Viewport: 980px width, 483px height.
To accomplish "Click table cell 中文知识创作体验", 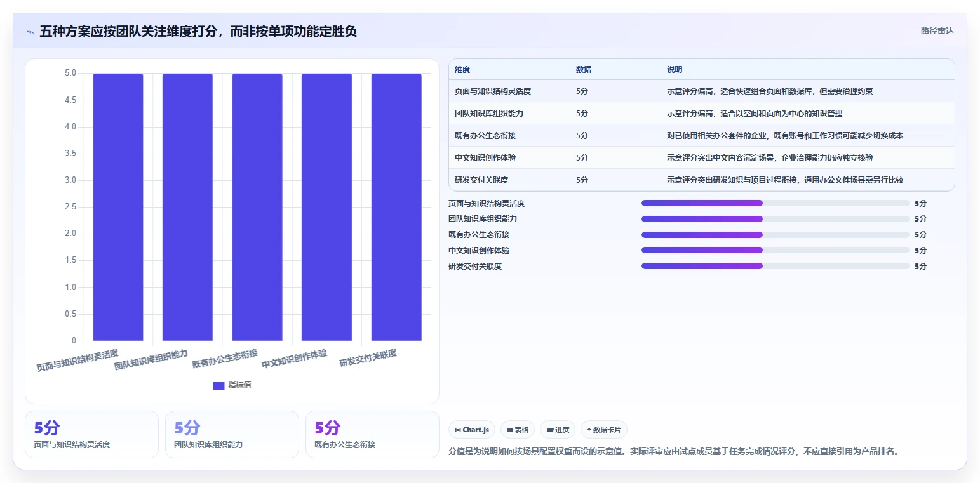I will pos(485,158).
